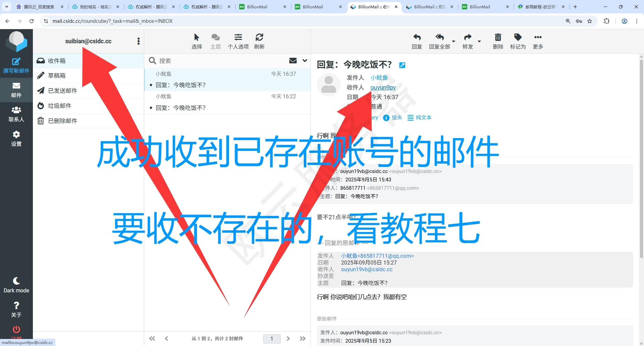Open browser profile icon
Screen dimensions: 644x346
click(x=625, y=21)
